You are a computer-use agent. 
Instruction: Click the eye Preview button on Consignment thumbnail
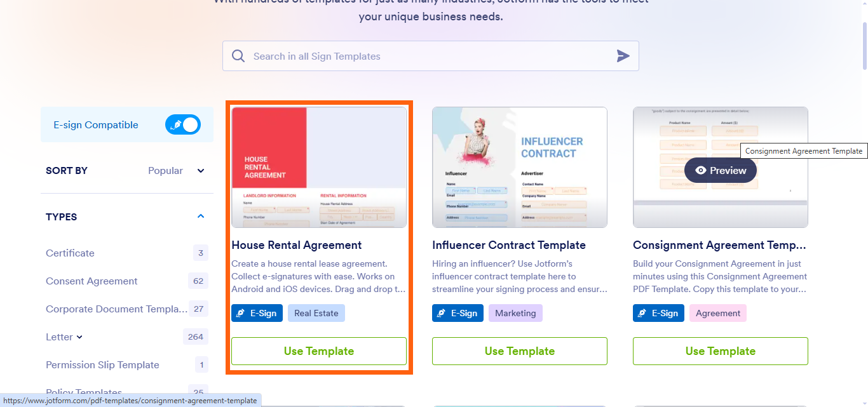click(x=720, y=170)
